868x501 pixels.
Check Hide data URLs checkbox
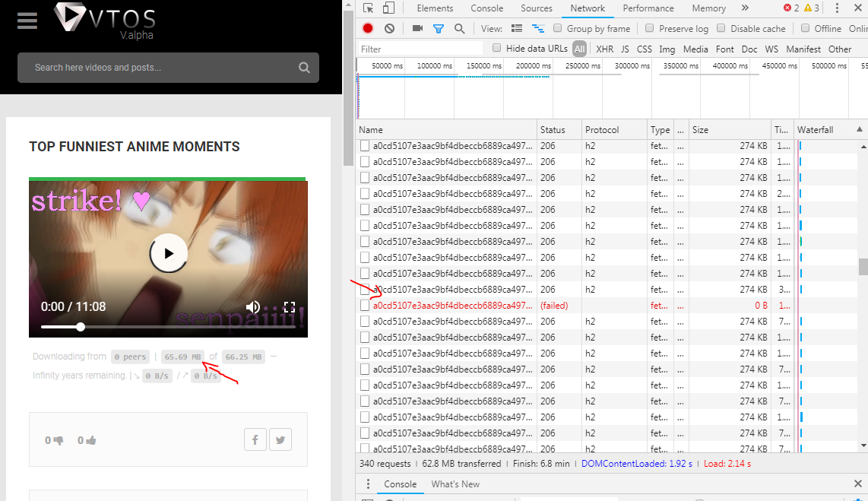tap(496, 48)
